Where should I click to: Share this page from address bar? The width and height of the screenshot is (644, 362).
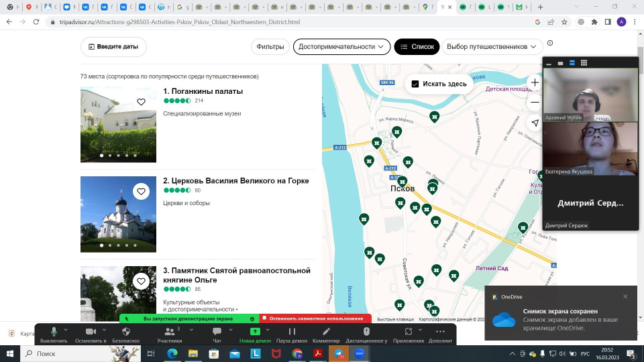pyautogui.click(x=551, y=22)
